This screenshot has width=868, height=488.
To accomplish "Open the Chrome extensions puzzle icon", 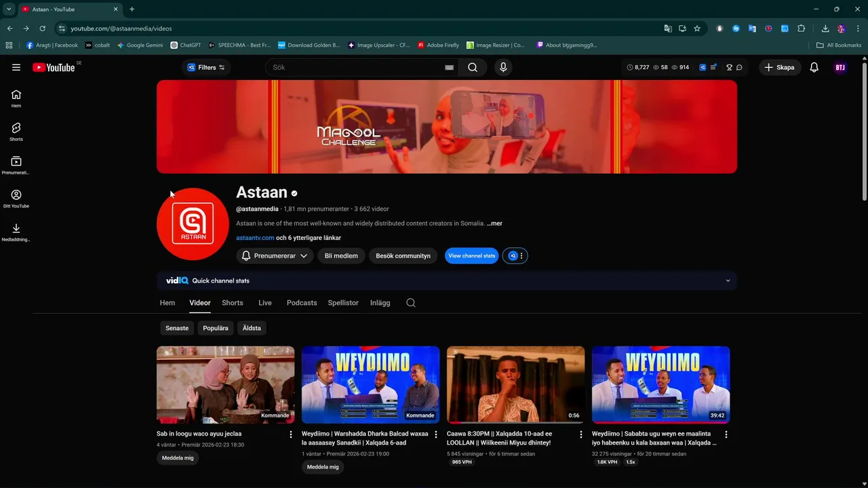I will click(x=802, y=28).
